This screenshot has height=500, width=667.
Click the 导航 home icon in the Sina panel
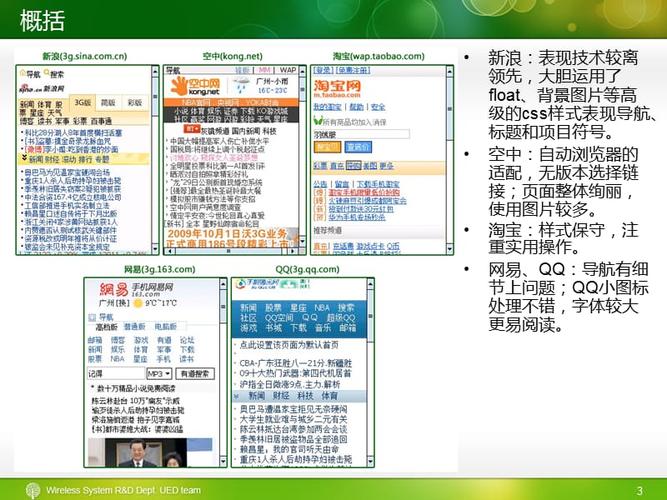pyautogui.click(x=23, y=73)
